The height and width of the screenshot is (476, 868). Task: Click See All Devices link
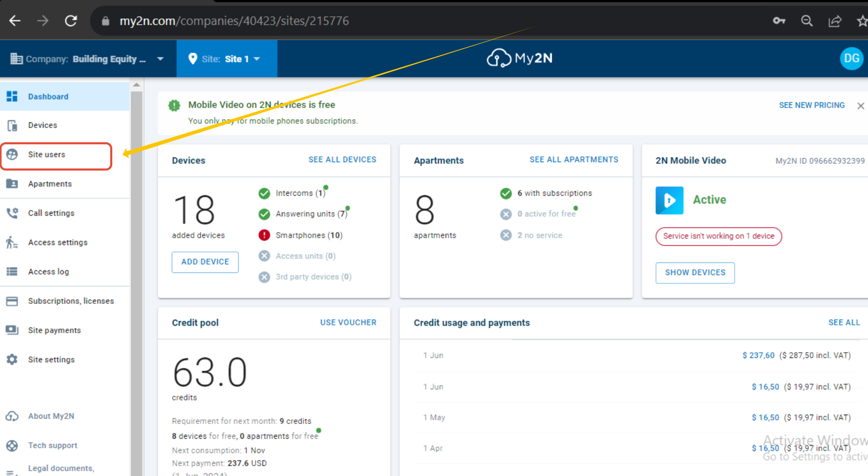click(342, 160)
